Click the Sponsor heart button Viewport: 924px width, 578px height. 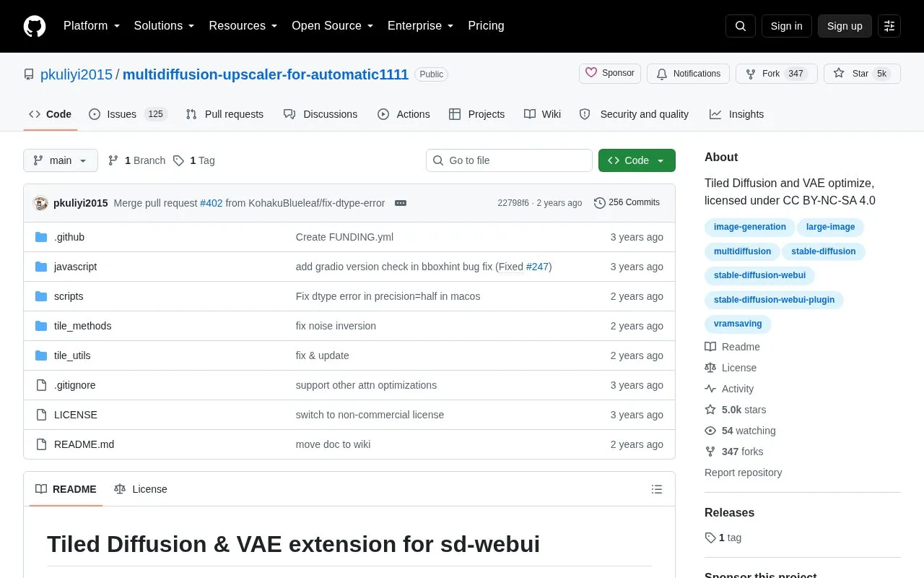pyautogui.click(x=610, y=74)
